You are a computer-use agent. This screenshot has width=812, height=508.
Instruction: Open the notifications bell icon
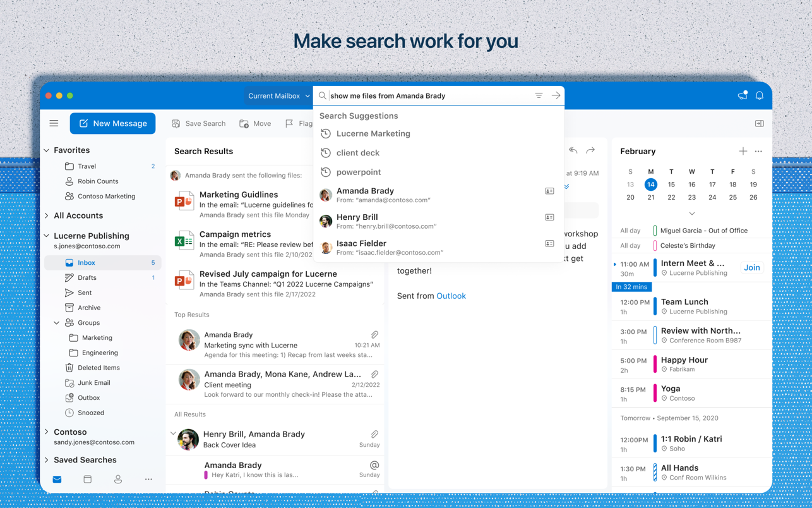tap(760, 96)
